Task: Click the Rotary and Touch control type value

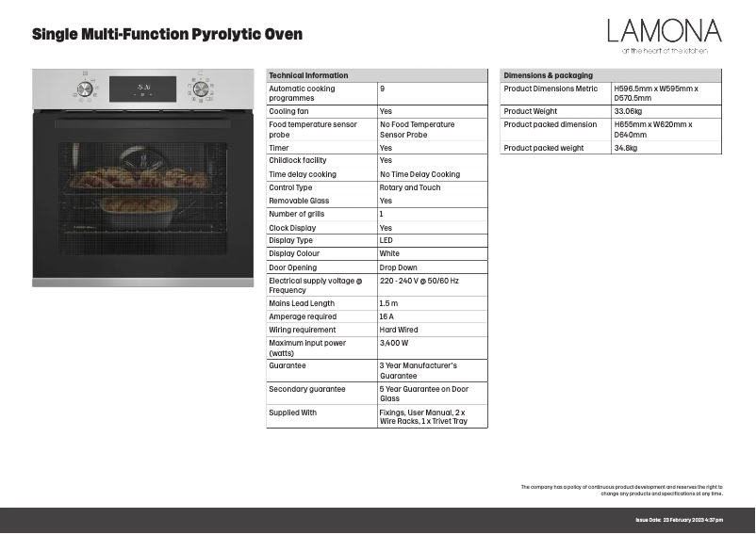Action: pos(410,187)
